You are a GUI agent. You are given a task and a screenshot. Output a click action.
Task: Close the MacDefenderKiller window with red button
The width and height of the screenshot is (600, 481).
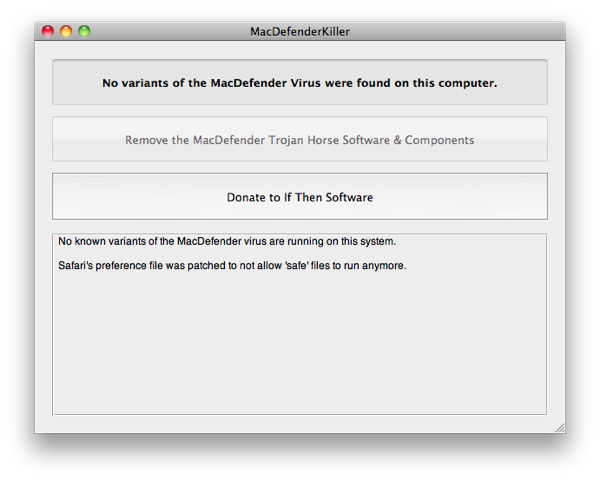(48, 31)
